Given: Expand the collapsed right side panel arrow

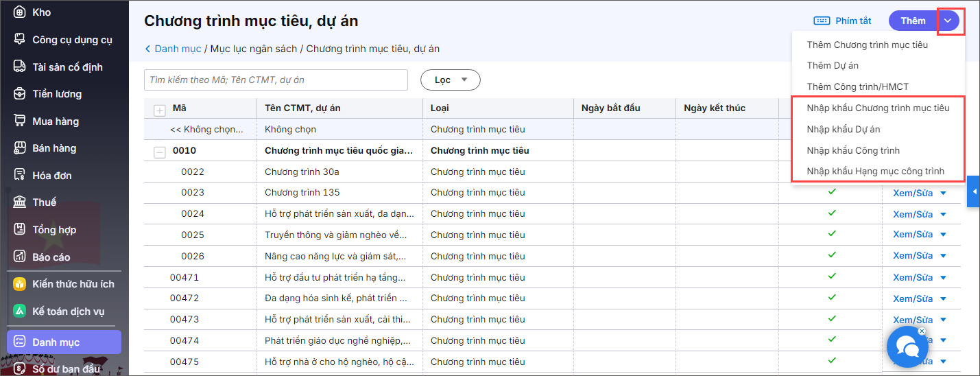Looking at the screenshot, I should click(x=972, y=191).
